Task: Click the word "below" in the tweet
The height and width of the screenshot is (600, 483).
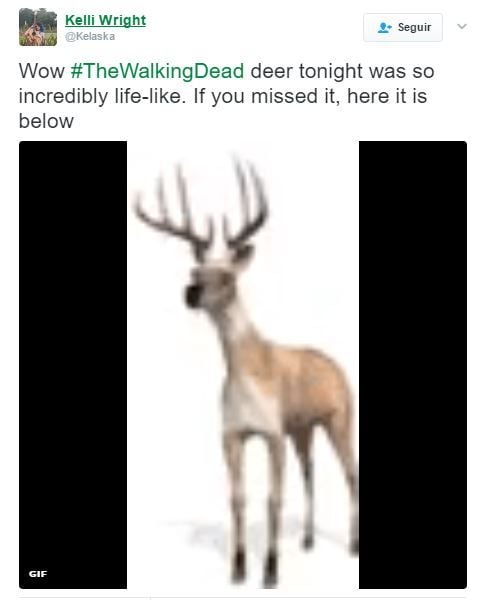Action: pos(46,121)
